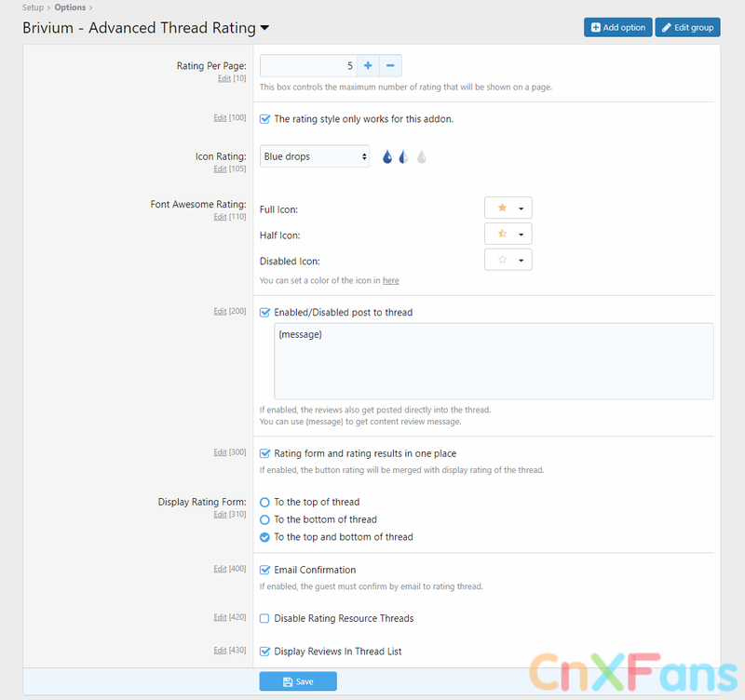Toggle Rating form and results in one place

coord(264,453)
